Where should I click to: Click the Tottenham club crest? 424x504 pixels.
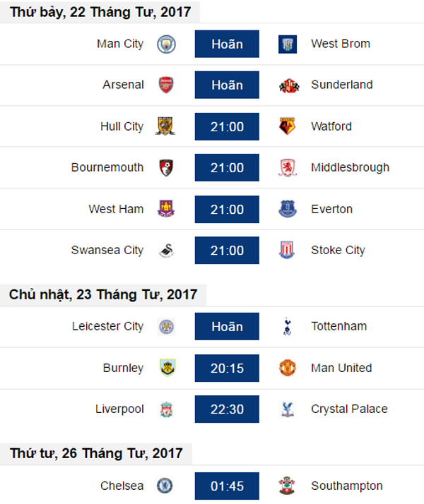pyautogui.click(x=288, y=326)
